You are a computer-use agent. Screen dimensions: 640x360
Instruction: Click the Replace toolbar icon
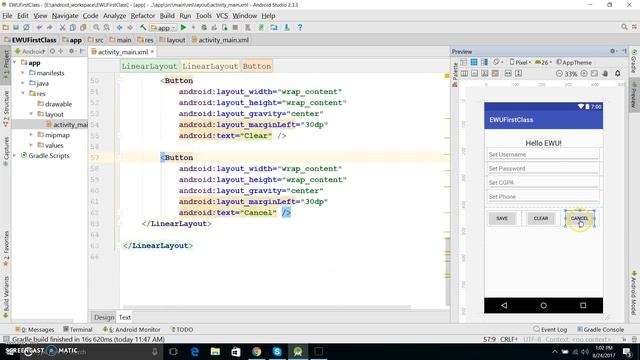(x=107, y=27)
